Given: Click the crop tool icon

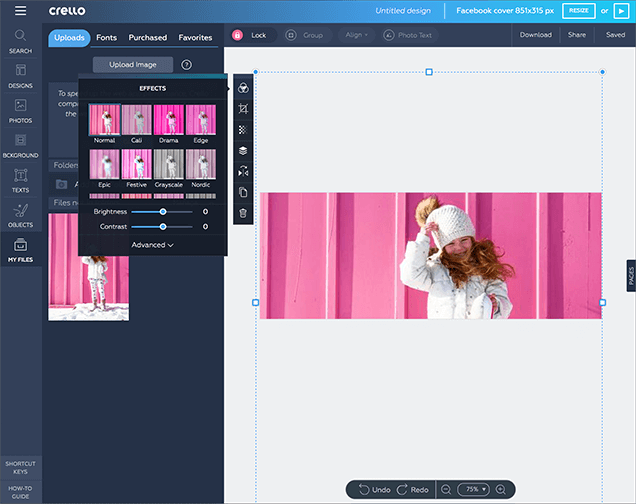Looking at the screenshot, I should coord(243,108).
